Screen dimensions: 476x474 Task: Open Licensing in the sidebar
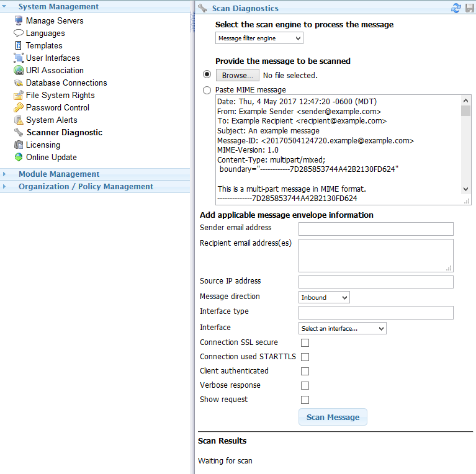43,145
